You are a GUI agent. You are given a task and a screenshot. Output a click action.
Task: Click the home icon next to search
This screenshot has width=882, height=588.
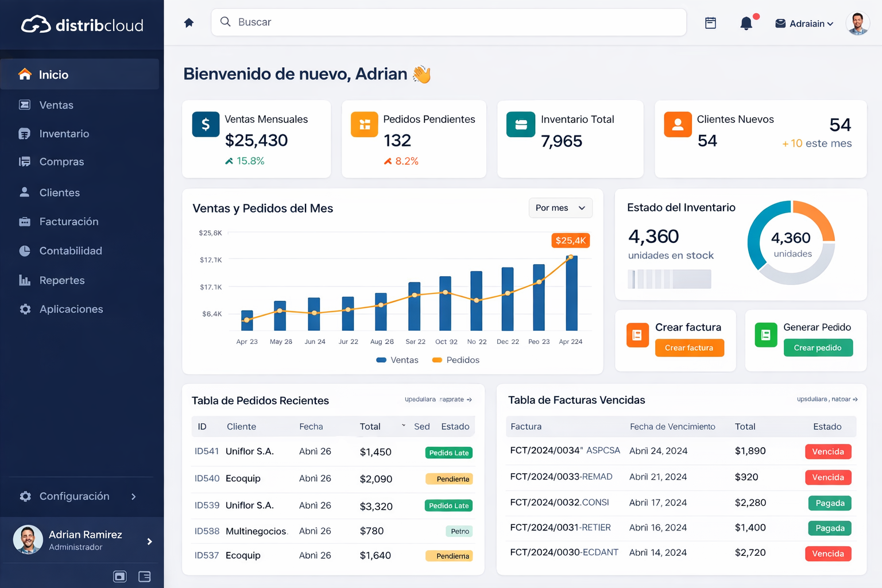pyautogui.click(x=189, y=21)
